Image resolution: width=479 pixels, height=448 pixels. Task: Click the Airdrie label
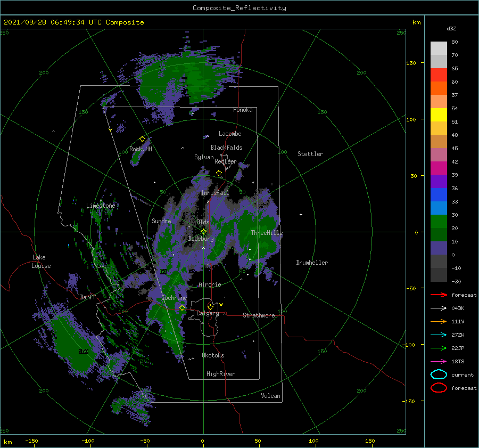click(x=210, y=284)
